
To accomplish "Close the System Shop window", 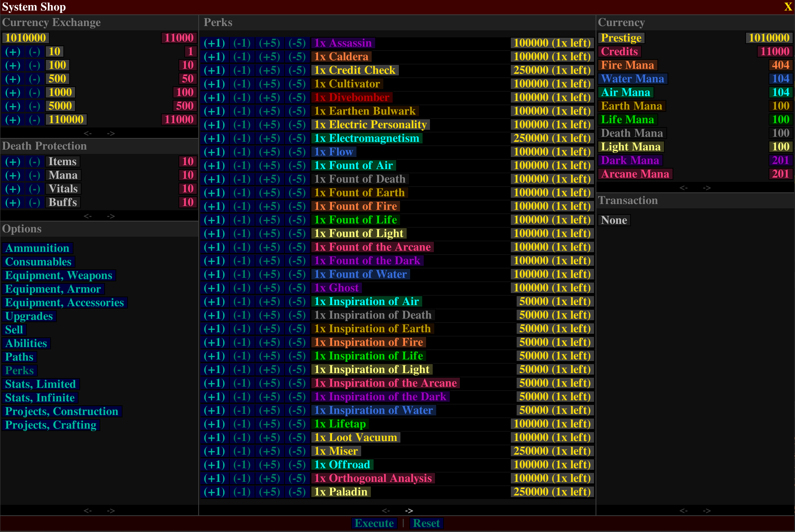I will (x=788, y=7).
